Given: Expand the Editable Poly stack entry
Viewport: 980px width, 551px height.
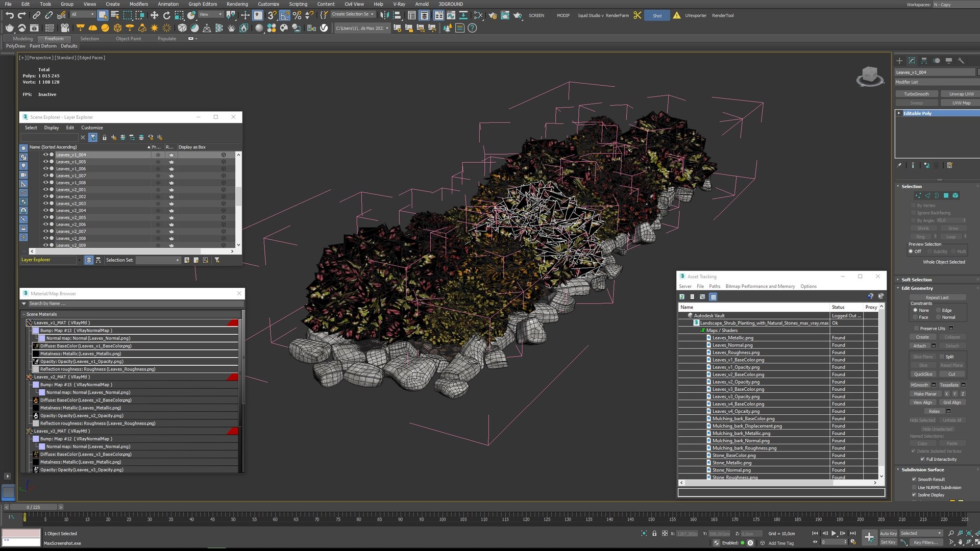Looking at the screenshot, I should 899,113.
